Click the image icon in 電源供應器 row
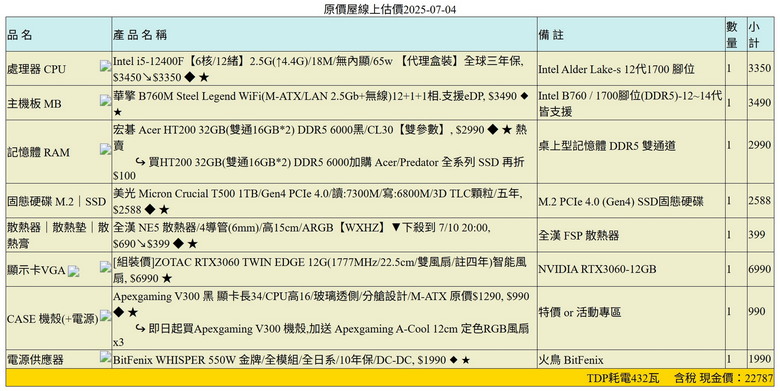Viewport: 780px width, 391px height. 105,356
